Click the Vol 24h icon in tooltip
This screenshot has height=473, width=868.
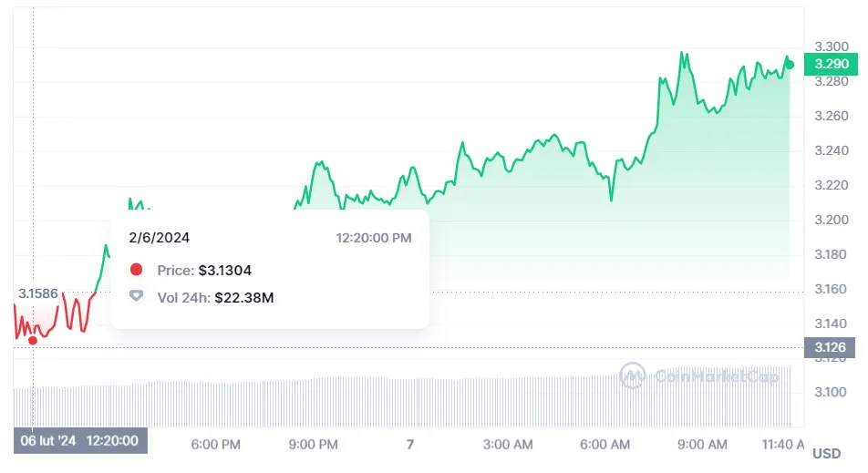(137, 297)
